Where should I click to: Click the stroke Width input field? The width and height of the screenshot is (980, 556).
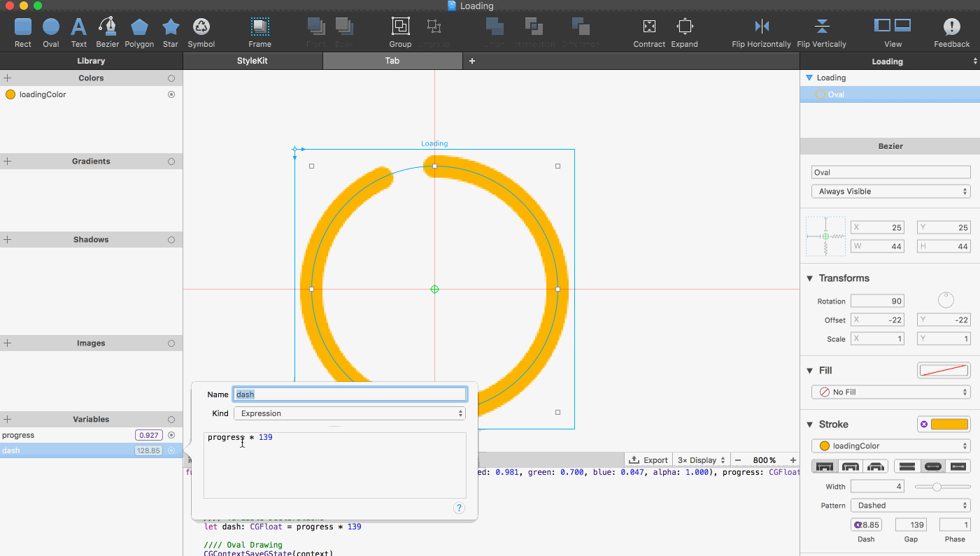877,487
